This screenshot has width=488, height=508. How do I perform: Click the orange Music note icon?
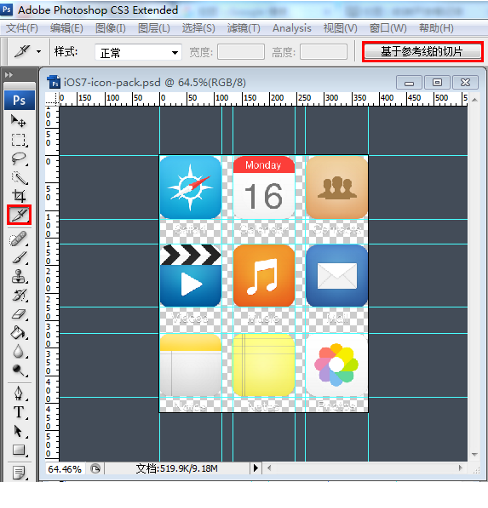click(x=264, y=276)
